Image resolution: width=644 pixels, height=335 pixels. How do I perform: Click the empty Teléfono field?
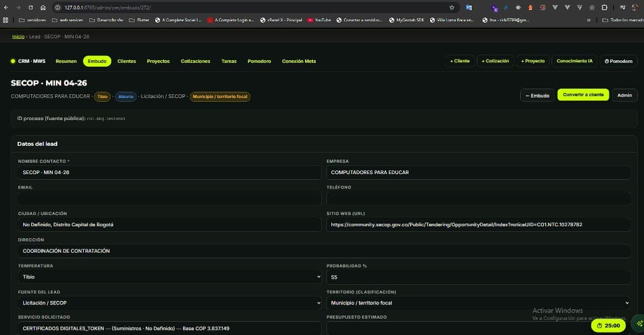tap(478, 198)
